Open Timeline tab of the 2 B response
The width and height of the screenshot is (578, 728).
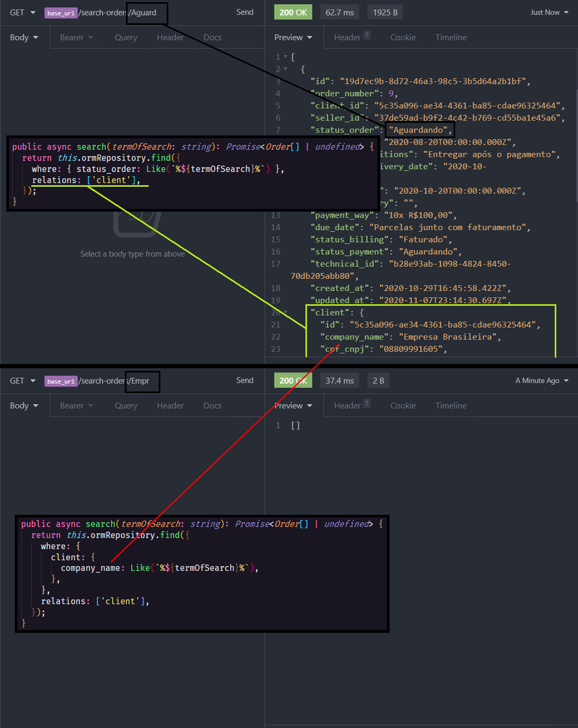coord(451,406)
